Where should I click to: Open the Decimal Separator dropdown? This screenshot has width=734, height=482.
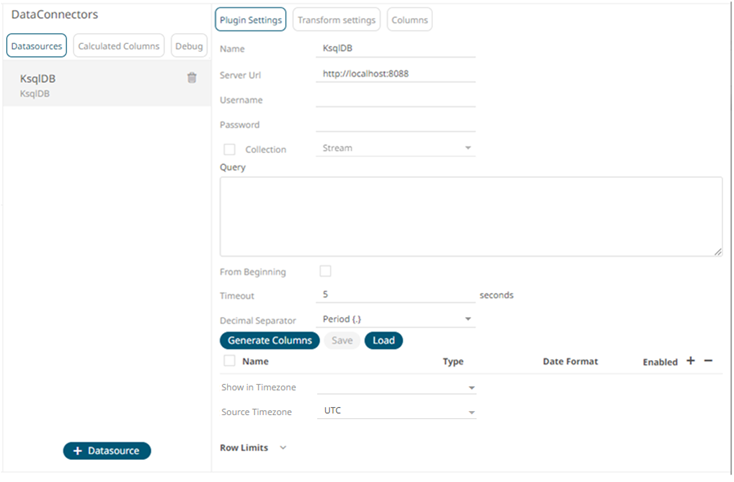[x=396, y=319]
